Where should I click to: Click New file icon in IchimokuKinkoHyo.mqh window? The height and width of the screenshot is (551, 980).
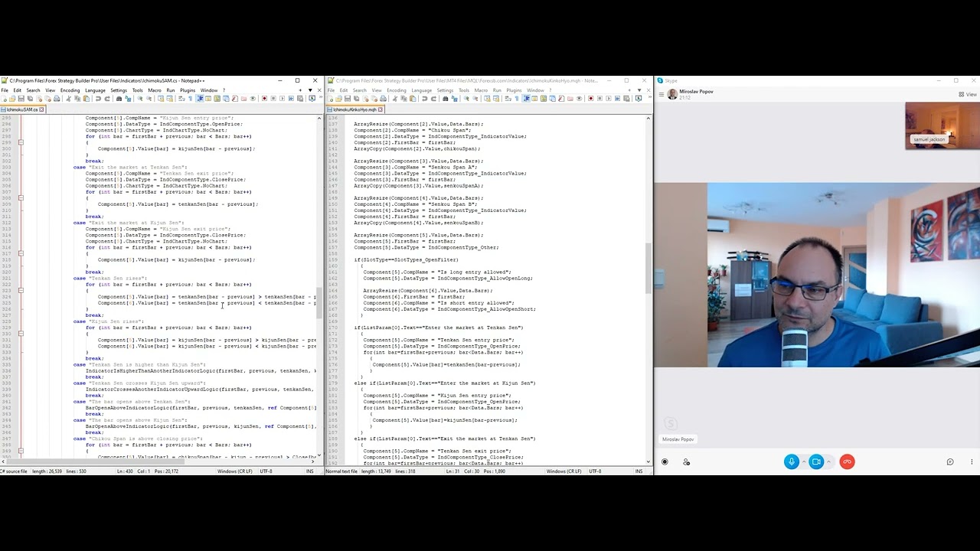331,99
